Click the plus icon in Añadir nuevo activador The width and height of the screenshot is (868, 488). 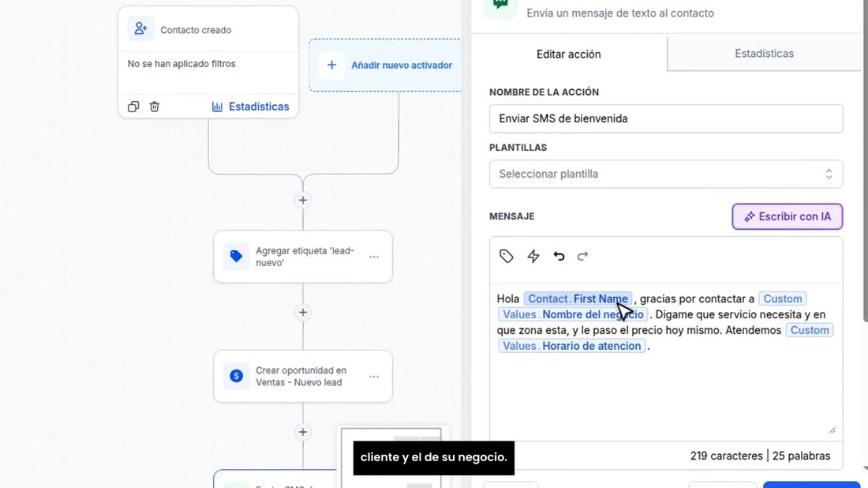(x=331, y=65)
